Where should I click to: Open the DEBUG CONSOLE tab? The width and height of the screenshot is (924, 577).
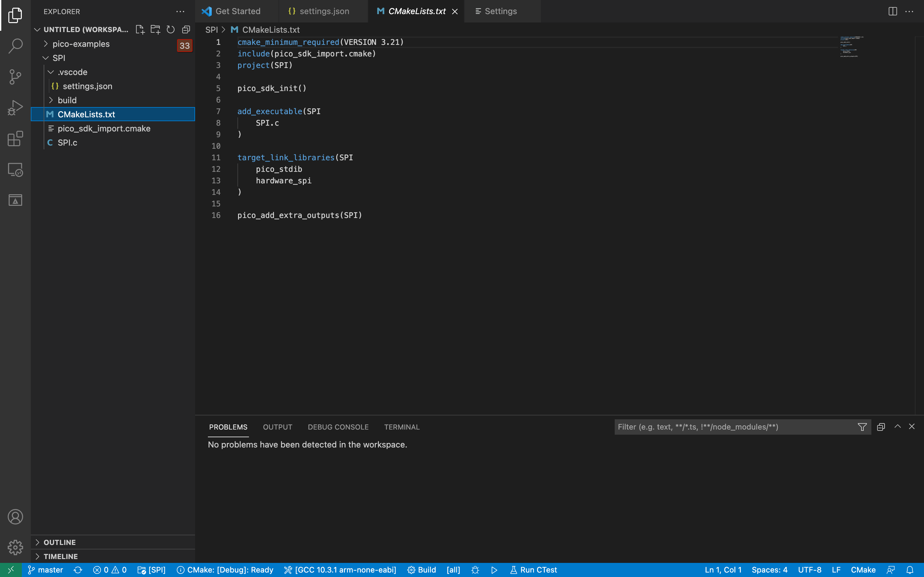pos(338,427)
